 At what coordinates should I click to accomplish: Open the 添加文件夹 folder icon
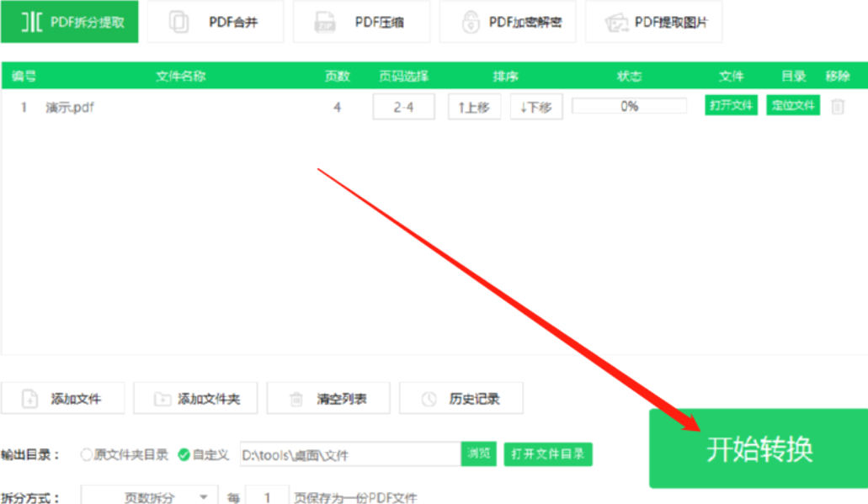(x=160, y=398)
